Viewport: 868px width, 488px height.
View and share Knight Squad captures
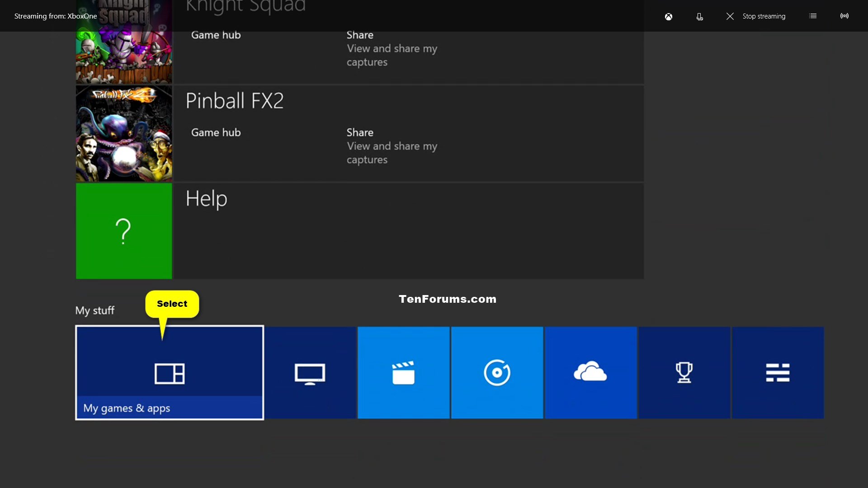392,47
